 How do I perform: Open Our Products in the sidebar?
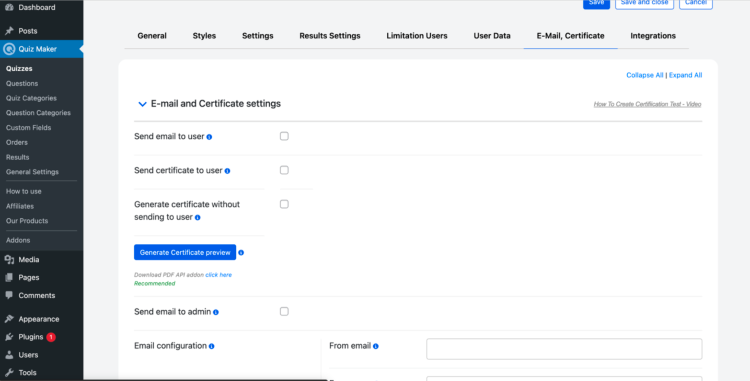point(27,221)
